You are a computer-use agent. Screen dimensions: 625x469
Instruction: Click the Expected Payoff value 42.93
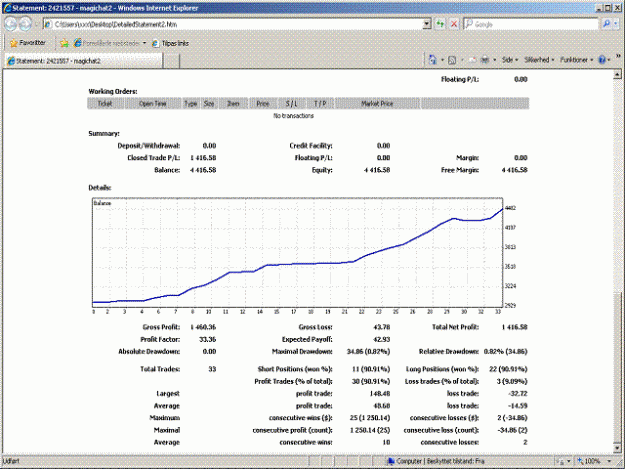pos(381,339)
